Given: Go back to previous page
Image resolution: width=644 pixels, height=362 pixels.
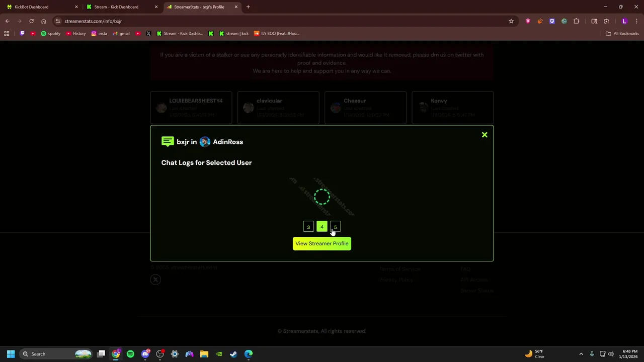Looking at the screenshot, I should point(8,21).
